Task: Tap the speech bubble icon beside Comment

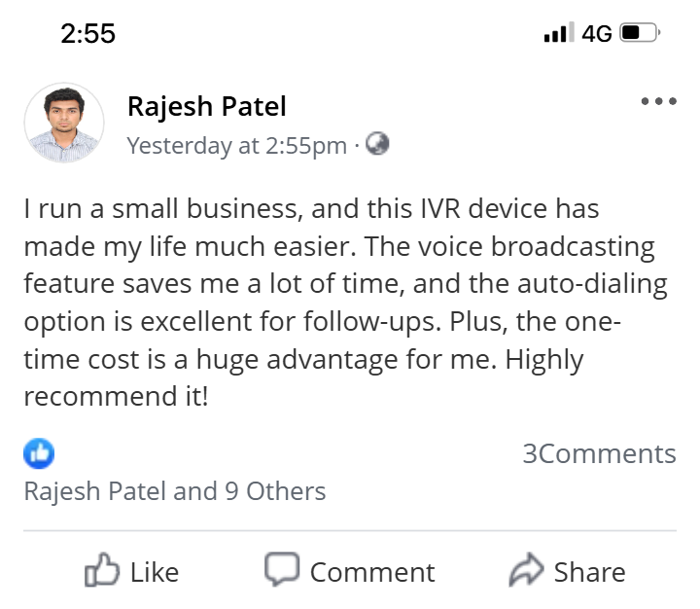Action: 282,568
